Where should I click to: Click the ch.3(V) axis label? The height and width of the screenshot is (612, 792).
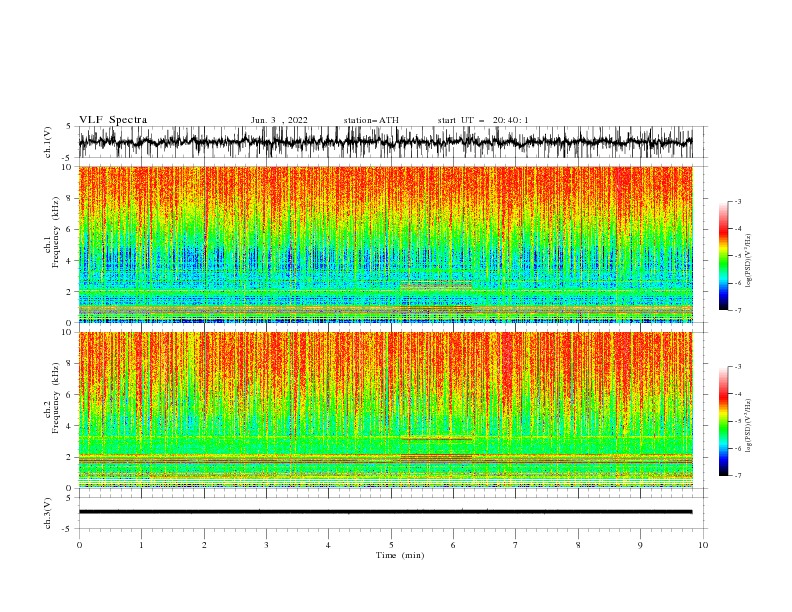tap(48, 513)
